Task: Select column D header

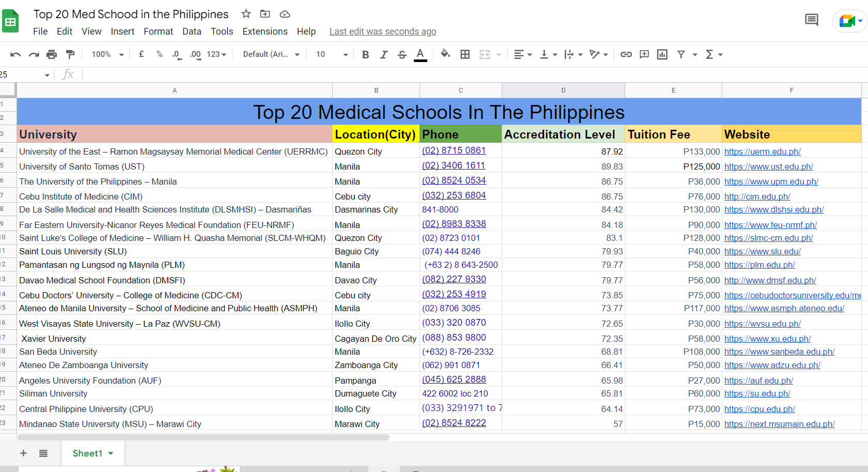Action: [563, 90]
